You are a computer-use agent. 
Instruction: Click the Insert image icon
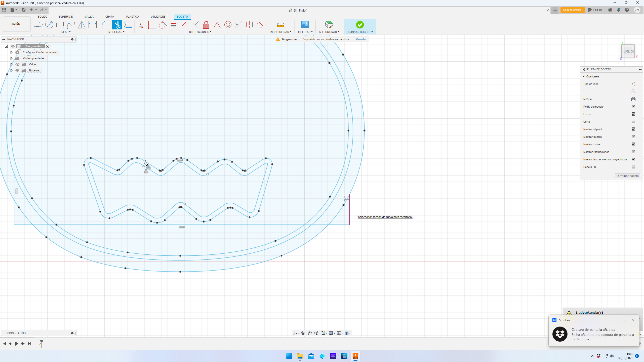[305, 25]
